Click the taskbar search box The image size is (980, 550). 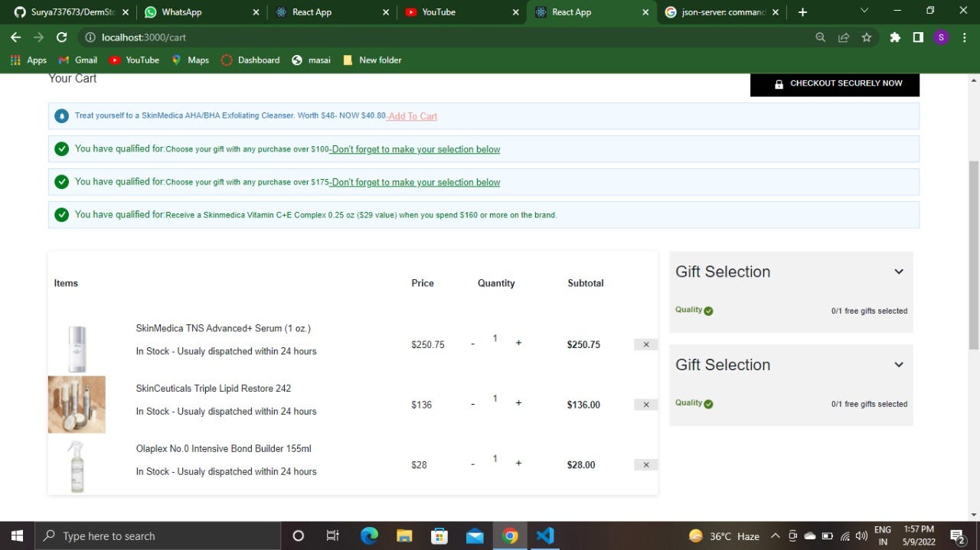158,535
